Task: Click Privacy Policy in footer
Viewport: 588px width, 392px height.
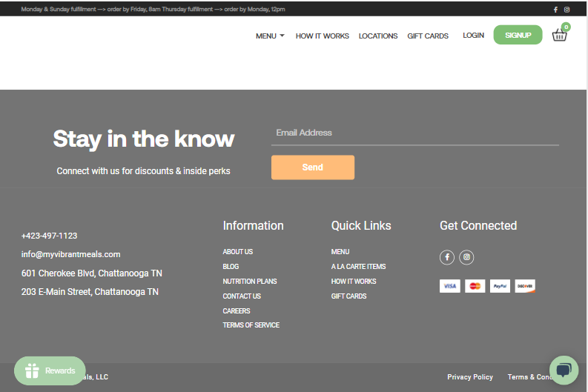Action: coord(470,377)
